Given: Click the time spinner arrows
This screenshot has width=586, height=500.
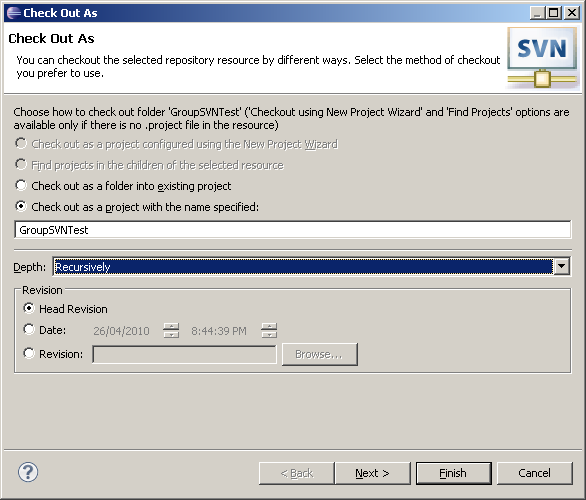Looking at the screenshot, I should coord(269,331).
